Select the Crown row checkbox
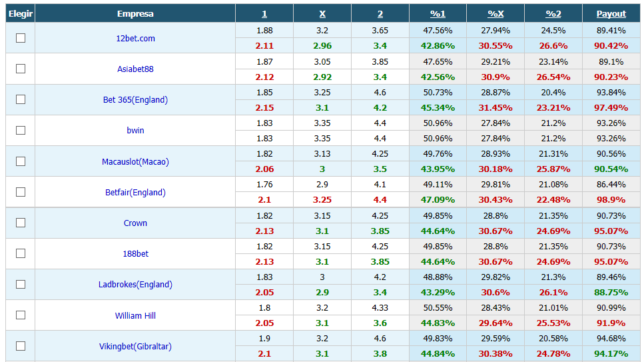 [21, 223]
